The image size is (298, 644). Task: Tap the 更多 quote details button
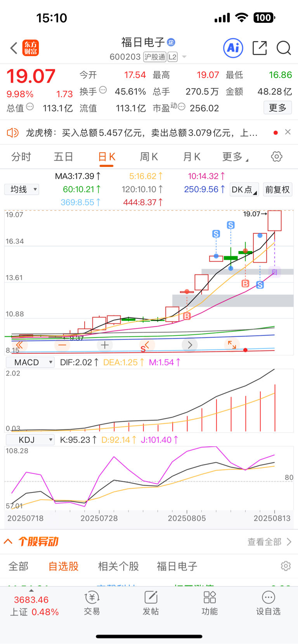(x=278, y=108)
